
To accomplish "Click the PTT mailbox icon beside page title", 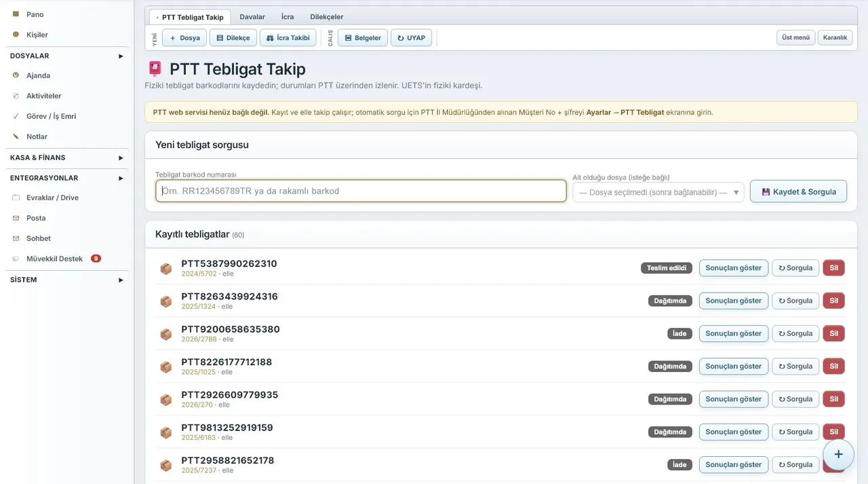I will (155, 69).
